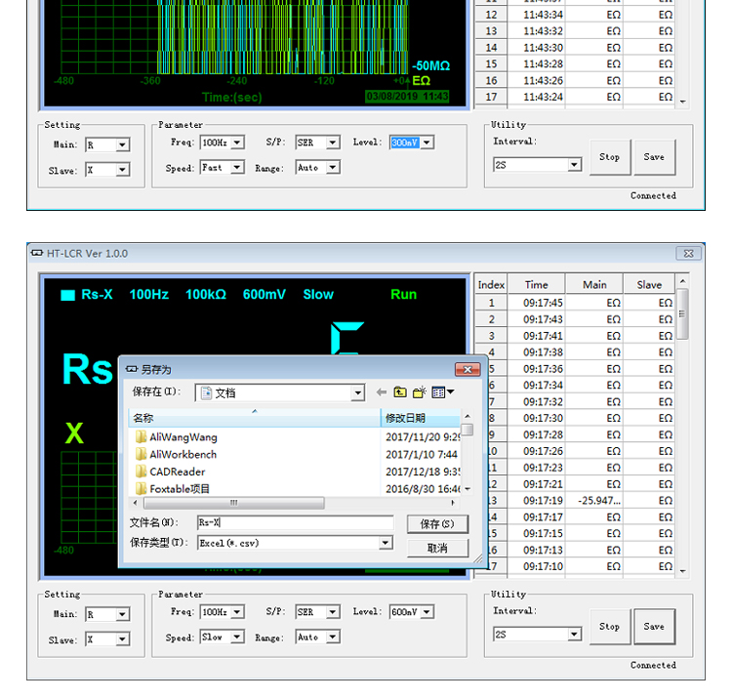This screenshot has height=700, width=732.
Task: Expand the 保存在 location dropdown
Action: [x=358, y=392]
